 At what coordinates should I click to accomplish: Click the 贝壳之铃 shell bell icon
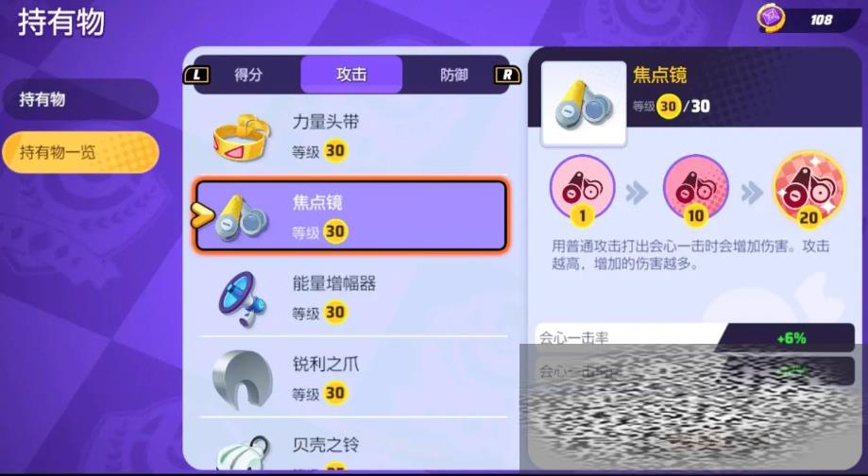click(245, 454)
